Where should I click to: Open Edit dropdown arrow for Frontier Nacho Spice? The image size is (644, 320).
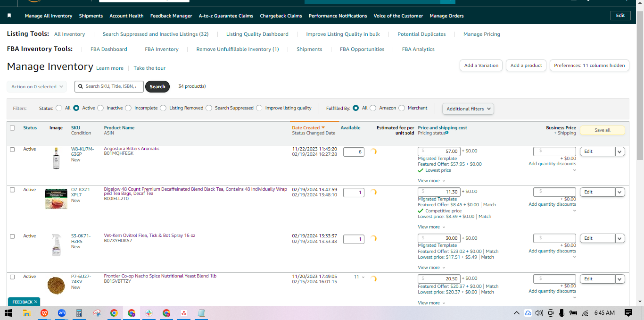620,279
